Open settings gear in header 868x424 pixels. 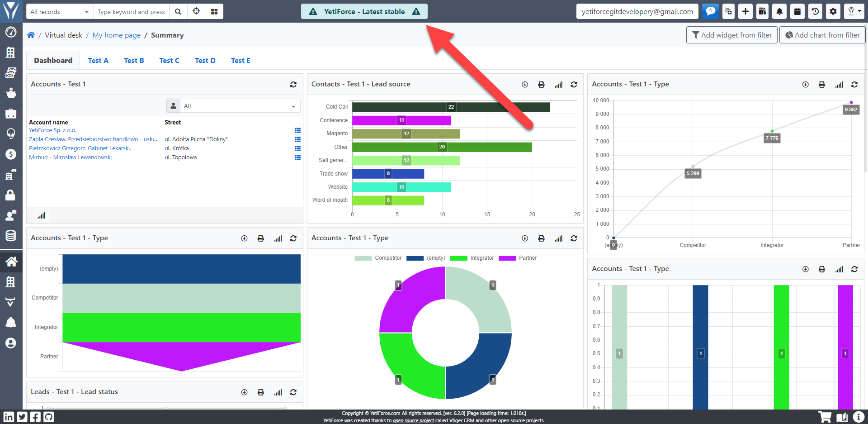click(833, 11)
